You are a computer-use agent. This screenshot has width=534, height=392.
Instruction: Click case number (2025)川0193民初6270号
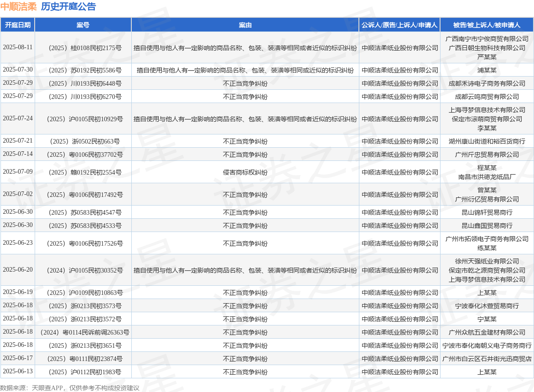click(x=83, y=97)
